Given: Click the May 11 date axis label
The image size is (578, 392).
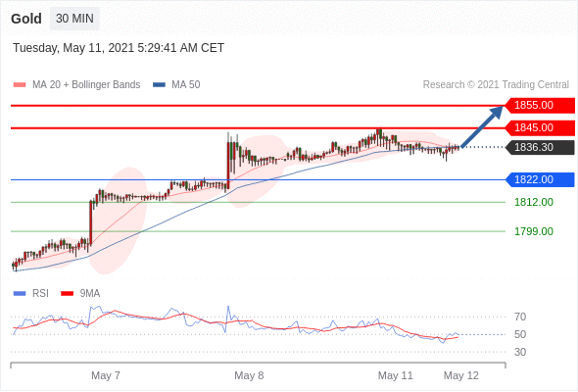Looking at the screenshot, I should tap(395, 375).
